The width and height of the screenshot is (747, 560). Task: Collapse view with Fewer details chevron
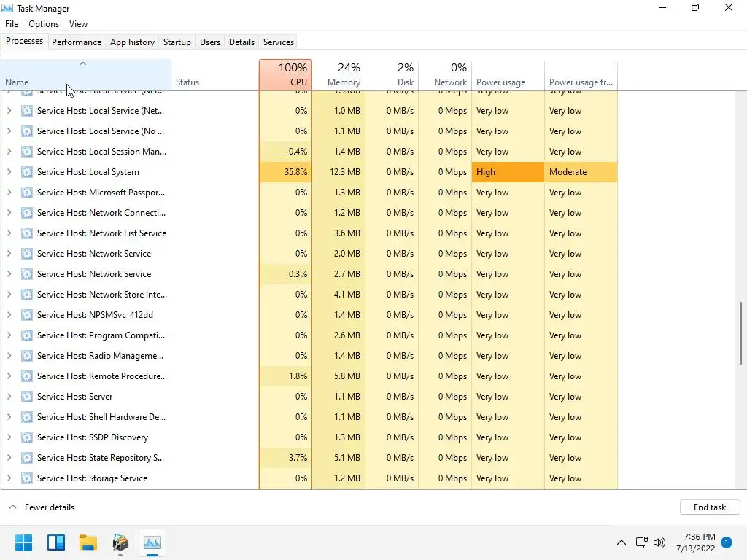13,507
